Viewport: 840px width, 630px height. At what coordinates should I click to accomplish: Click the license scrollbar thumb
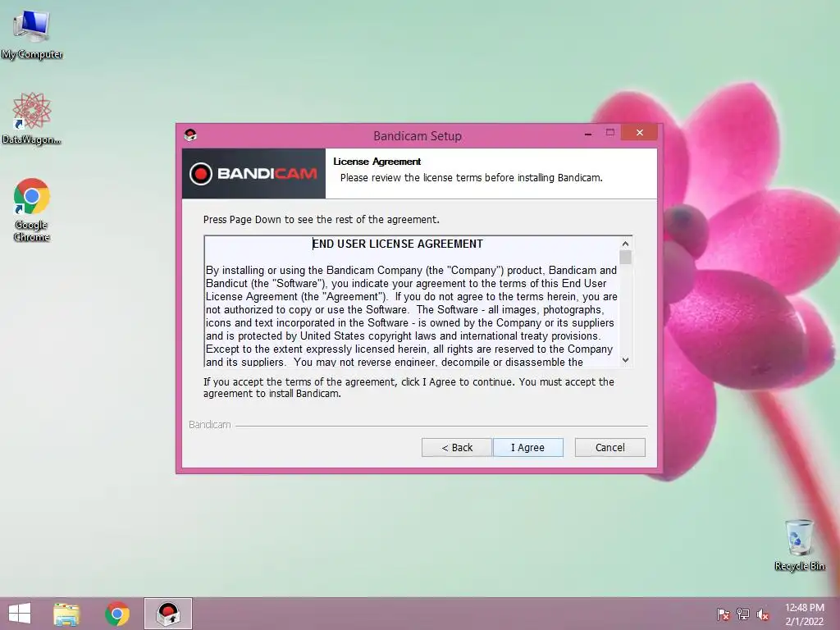[x=625, y=258]
